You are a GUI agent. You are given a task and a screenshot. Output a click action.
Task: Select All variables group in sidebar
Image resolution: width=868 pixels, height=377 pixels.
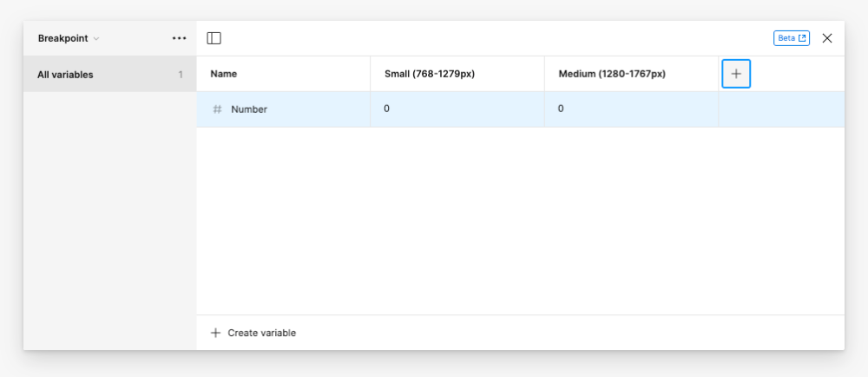pyautogui.click(x=109, y=74)
